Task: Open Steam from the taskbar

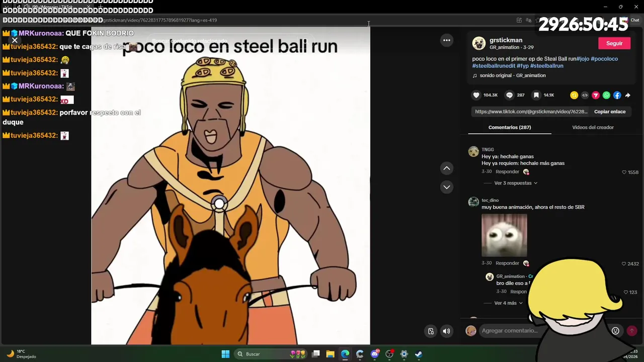Action: click(x=418, y=354)
